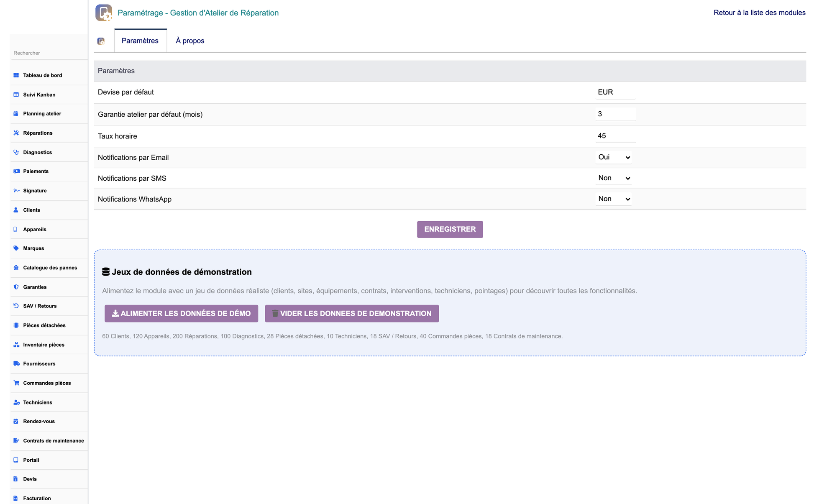Viewport: 814px width, 504px height.
Task: Click the Appareils phone icon
Action: tap(15, 229)
